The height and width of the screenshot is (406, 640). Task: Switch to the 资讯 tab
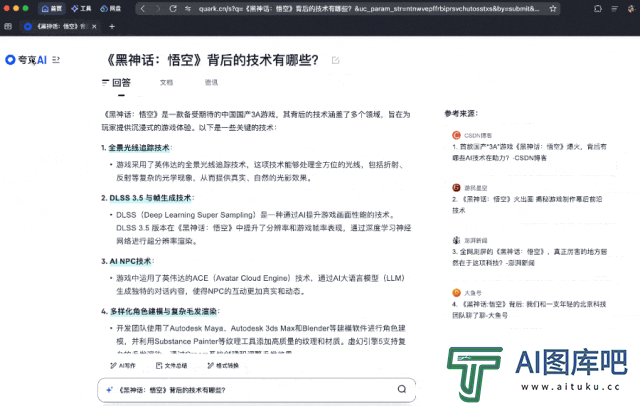pos(211,83)
